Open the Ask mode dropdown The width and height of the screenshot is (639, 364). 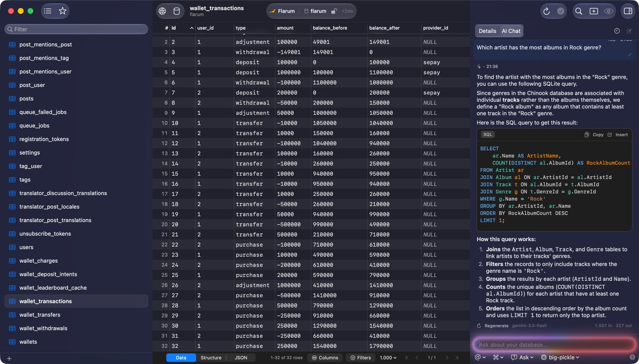[522, 358]
